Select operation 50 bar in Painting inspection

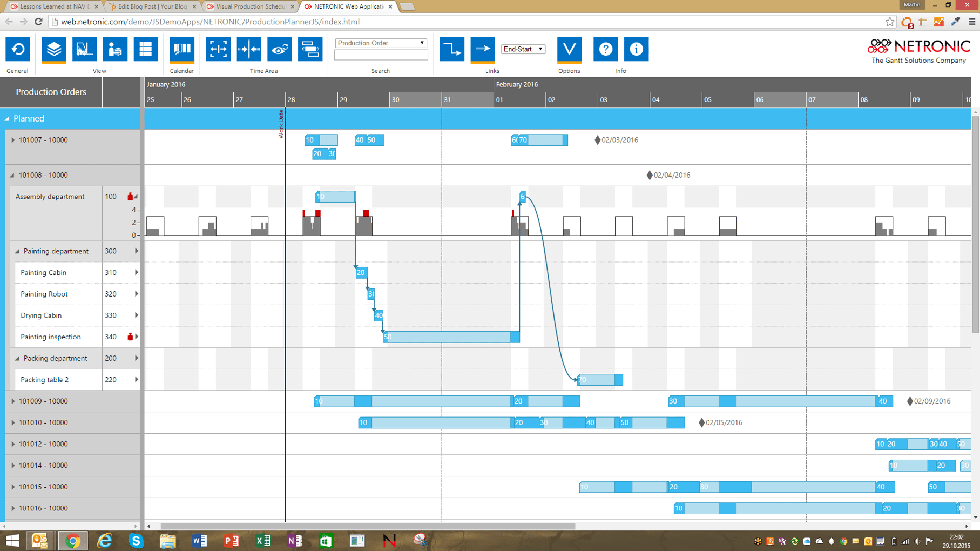pos(451,337)
